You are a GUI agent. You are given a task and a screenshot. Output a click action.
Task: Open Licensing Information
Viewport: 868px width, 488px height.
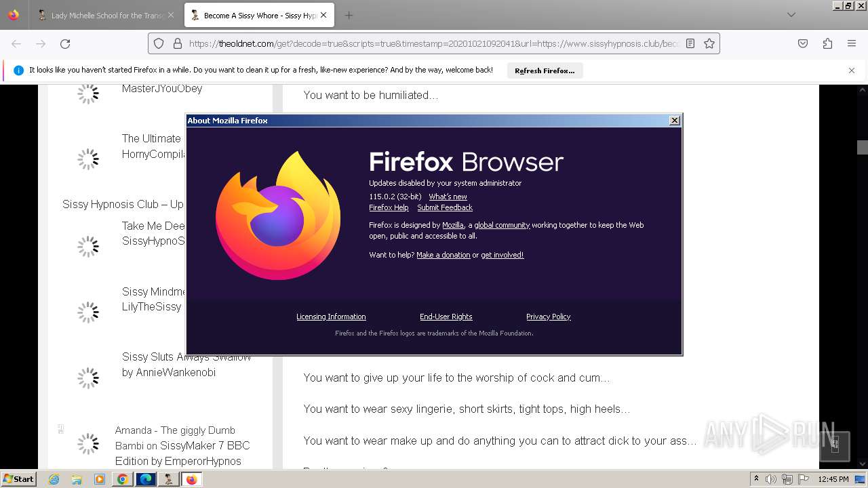tap(331, 317)
